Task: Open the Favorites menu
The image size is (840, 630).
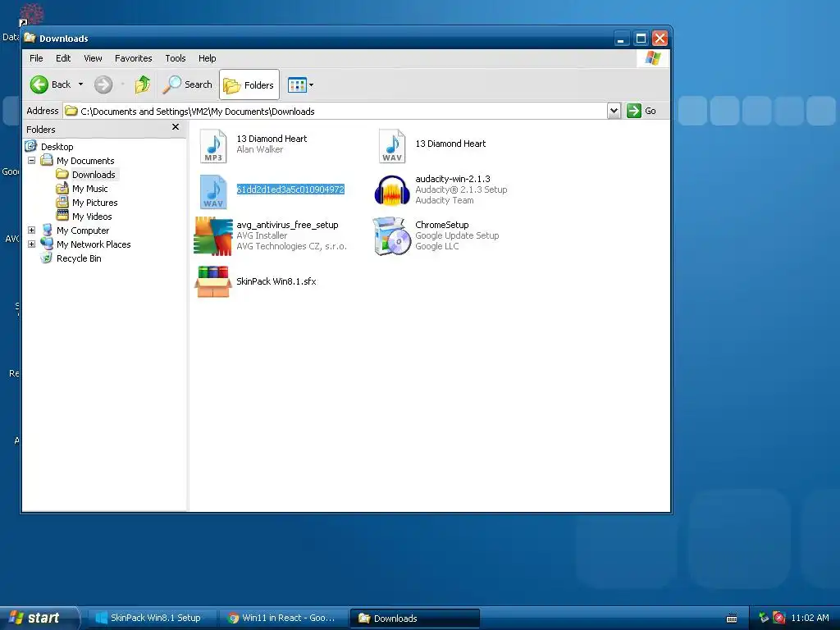Action: 134,58
